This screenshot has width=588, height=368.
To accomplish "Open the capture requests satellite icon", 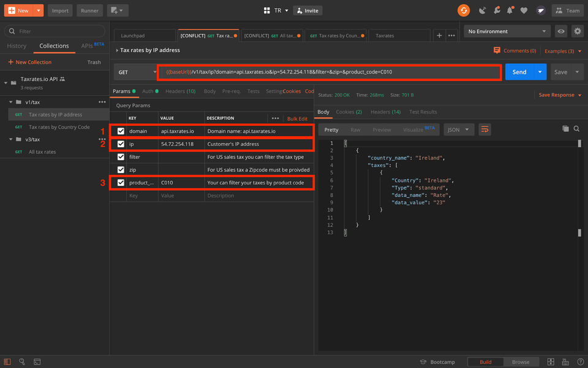I will click(x=482, y=10).
